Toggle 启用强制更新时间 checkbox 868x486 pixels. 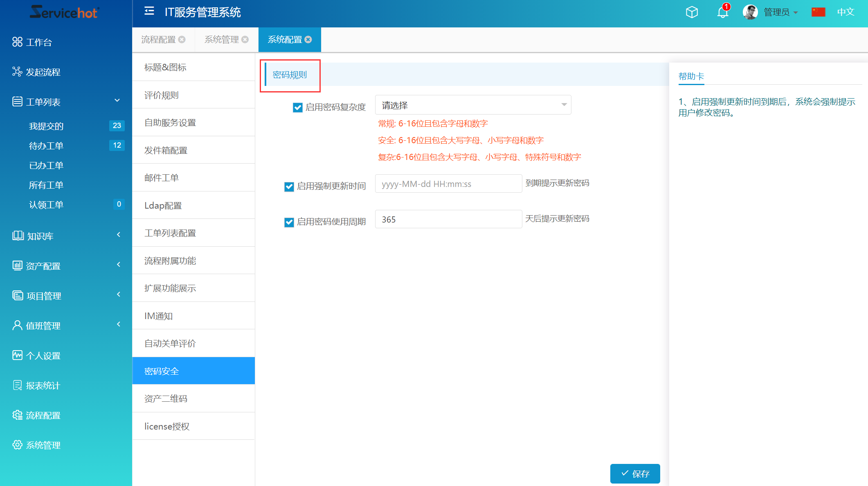tap(289, 187)
